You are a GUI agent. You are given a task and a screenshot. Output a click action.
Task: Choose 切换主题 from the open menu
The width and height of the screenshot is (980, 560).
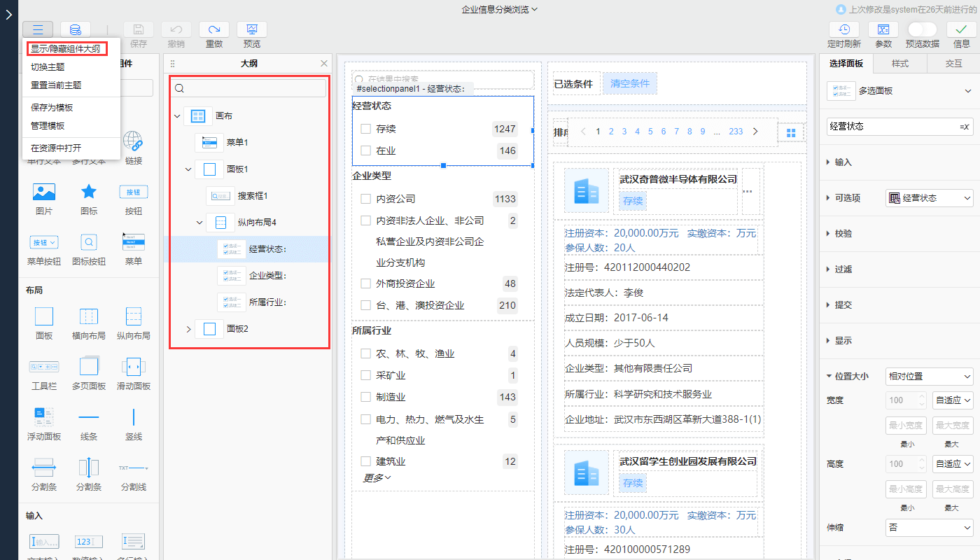48,67
